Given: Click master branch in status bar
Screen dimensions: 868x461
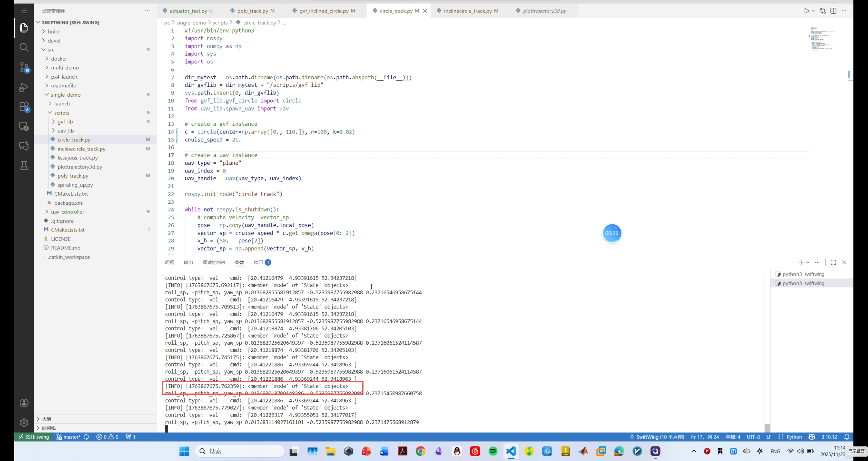Looking at the screenshot, I should click(x=68, y=437).
